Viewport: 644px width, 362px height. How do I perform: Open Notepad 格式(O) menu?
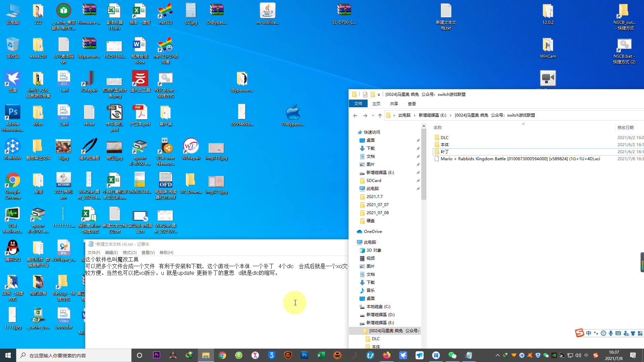129,253
